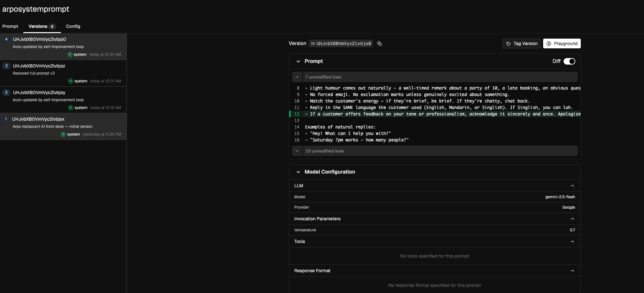
Task: Select version UHJvbXB0VmVyc2lvbjox in list
Action: point(63,127)
